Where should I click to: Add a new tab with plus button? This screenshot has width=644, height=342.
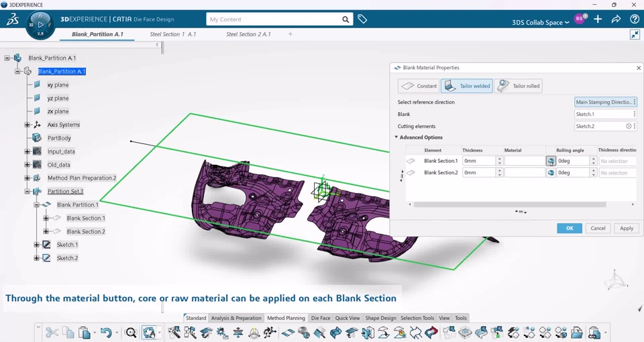coord(290,34)
